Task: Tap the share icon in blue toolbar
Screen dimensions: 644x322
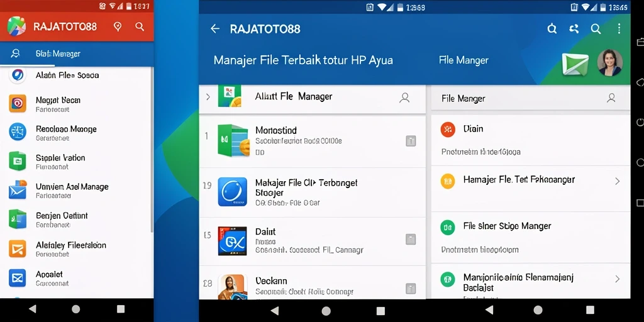Action: pos(574,28)
